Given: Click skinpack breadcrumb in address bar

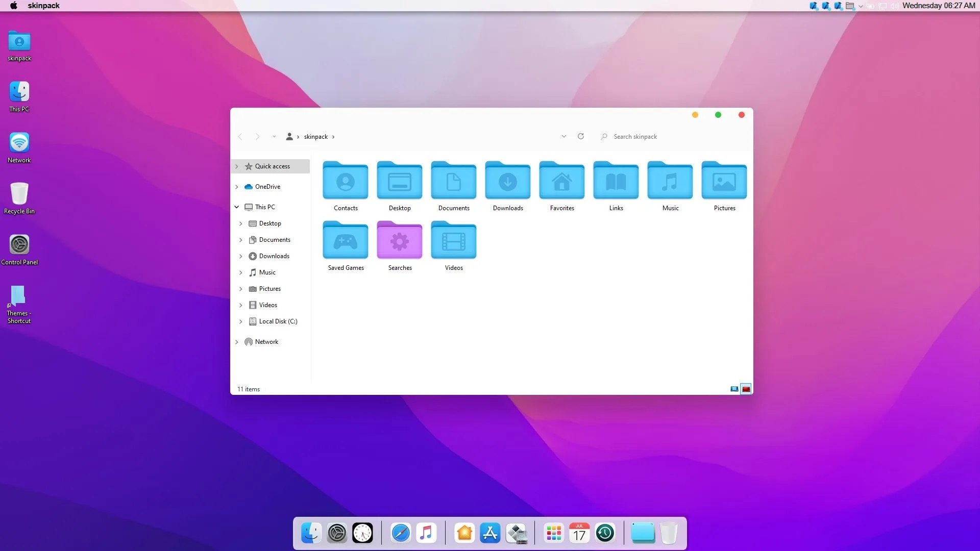Looking at the screenshot, I should click(x=315, y=137).
